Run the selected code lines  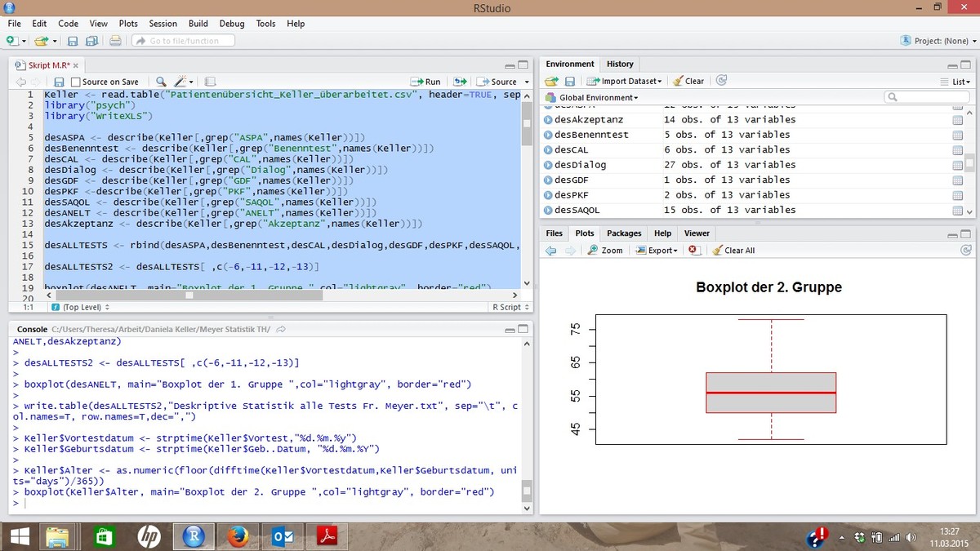tap(426, 82)
